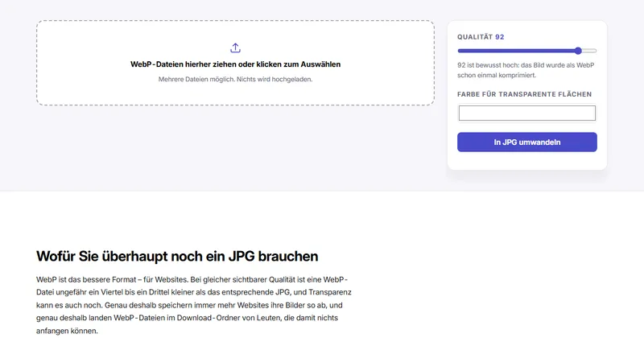Viewport: 644px width, 338px height.
Task: Click the FARBE FÜR TRANSPARENTE FLÄCHEN label
Action: 525,94
